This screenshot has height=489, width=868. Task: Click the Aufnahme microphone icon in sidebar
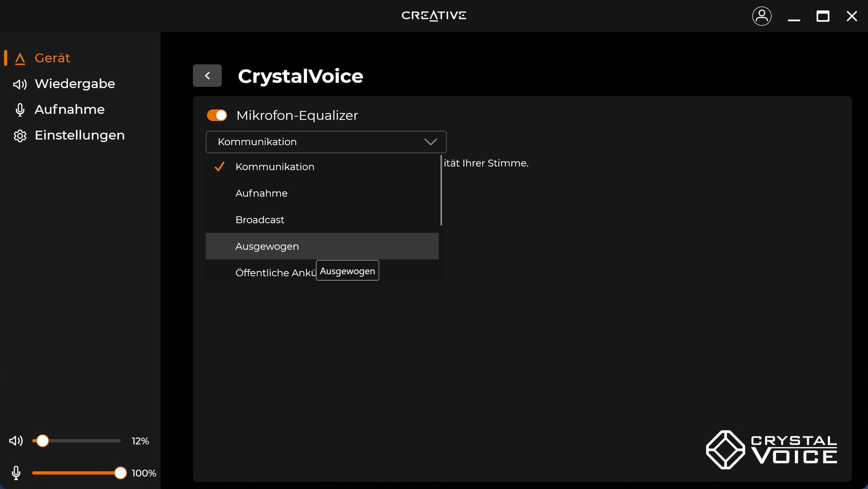20,110
